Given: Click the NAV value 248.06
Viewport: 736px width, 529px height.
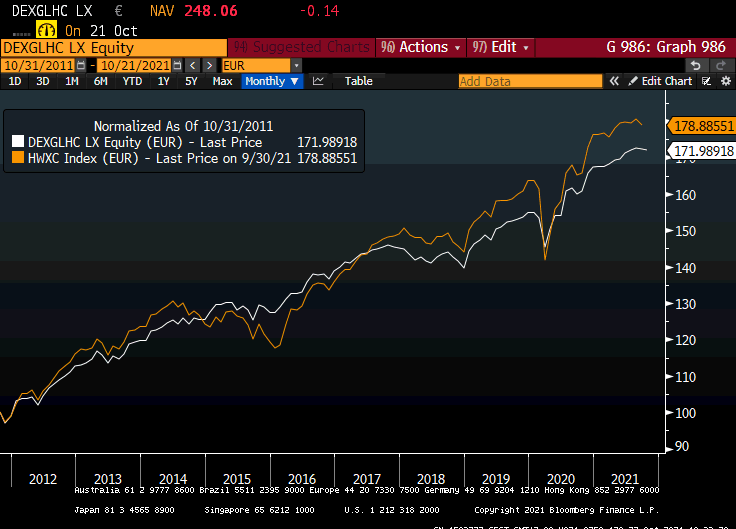Looking at the screenshot, I should tap(211, 11).
